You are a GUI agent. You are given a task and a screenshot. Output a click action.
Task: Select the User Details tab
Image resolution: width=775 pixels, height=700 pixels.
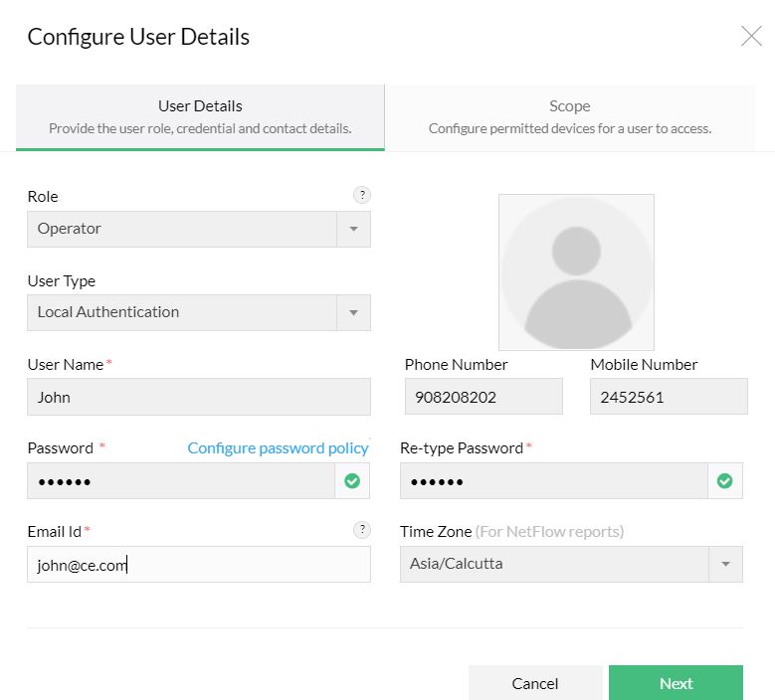pyautogui.click(x=200, y=116)
